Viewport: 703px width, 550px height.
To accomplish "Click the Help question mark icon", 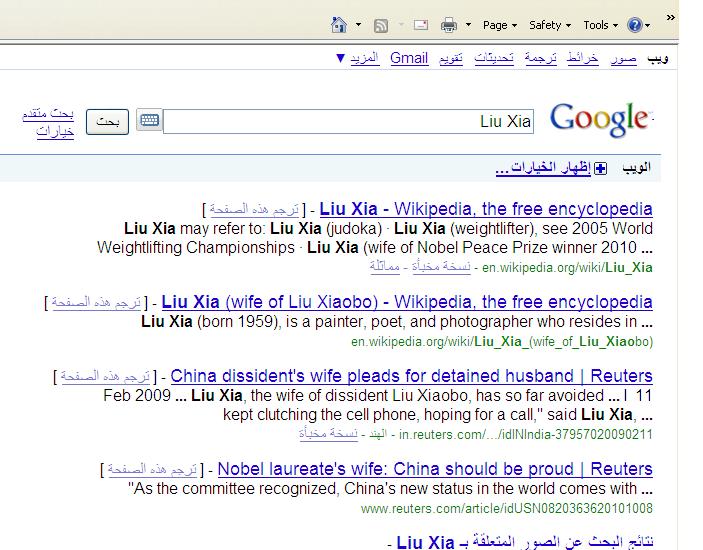I will [x=635, y=25].
